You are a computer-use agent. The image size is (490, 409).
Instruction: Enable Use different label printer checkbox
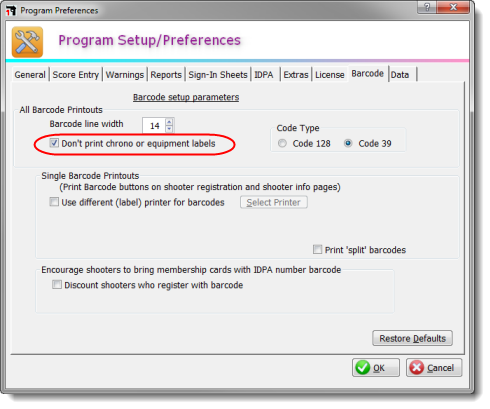point(54,202)
